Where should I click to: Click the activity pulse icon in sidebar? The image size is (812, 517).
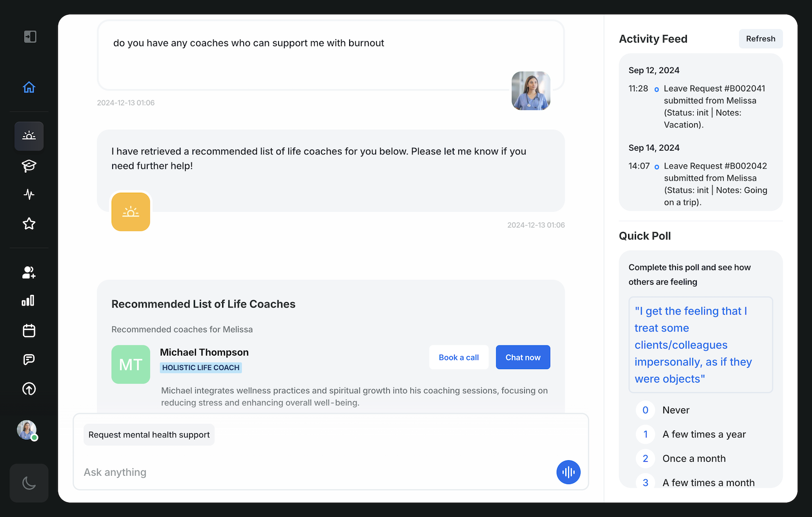(x=29, y=194)
